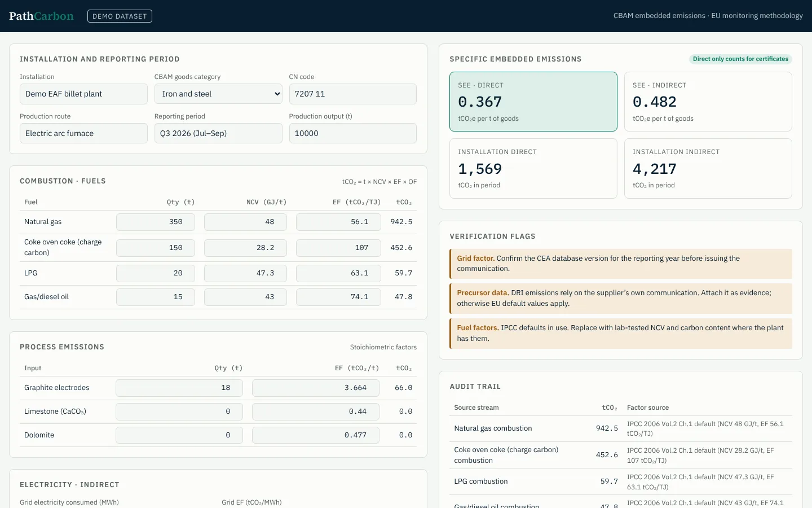Edit Coke oven coke NCV field
Viewport: 812px width, 508px height.
point(245,247)
